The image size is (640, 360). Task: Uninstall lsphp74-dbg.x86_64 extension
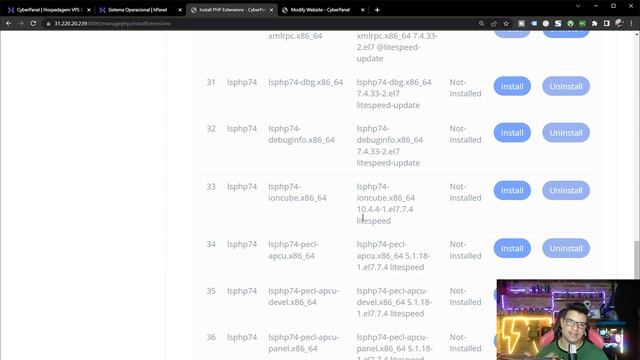[x=566, y=86]
